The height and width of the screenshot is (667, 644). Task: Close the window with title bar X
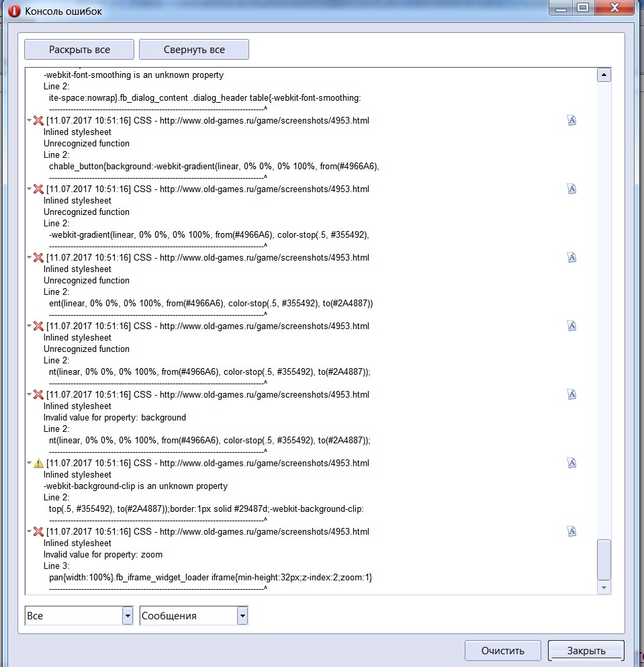614,7
